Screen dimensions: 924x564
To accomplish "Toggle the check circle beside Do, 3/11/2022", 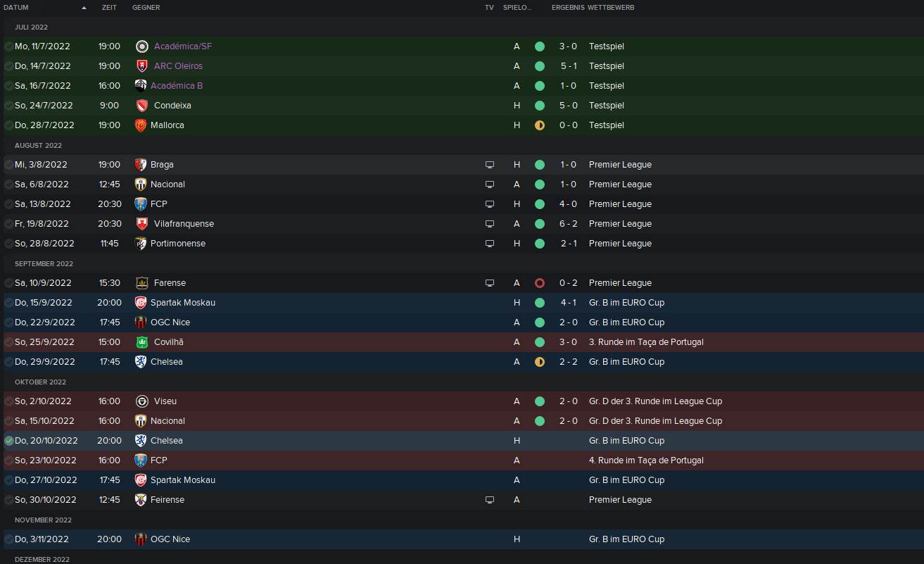I will pos(8,539).
